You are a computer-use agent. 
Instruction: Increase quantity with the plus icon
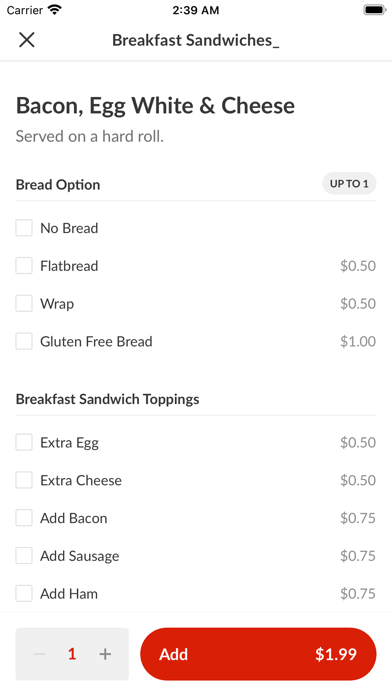coord(105,654)
